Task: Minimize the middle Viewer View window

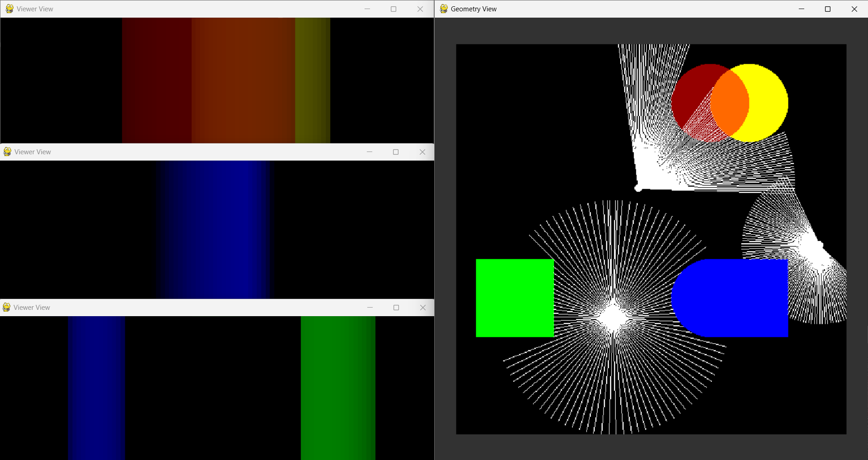Action: [x=369, y=152]
